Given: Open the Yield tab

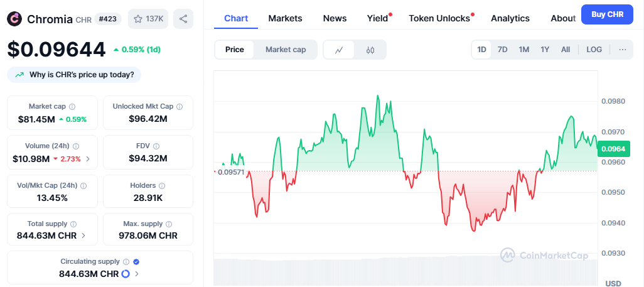Looking at the screenshot, I should [377, 18].
